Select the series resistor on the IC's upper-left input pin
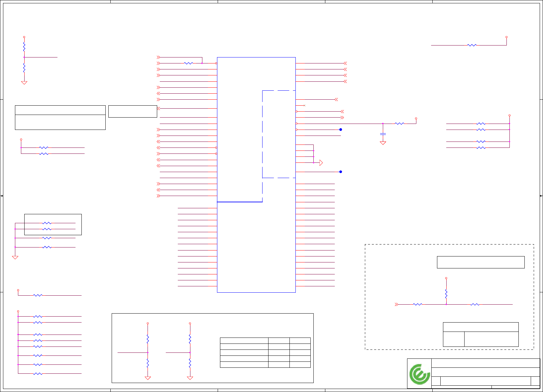This screenshot has height=392, width=543. [188, 63]
